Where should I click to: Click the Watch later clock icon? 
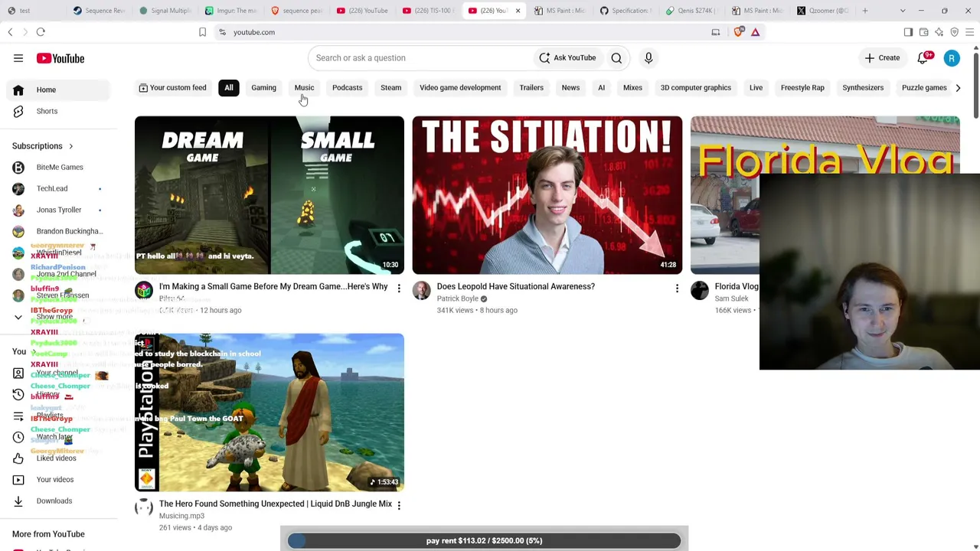(x=18, y=437)
